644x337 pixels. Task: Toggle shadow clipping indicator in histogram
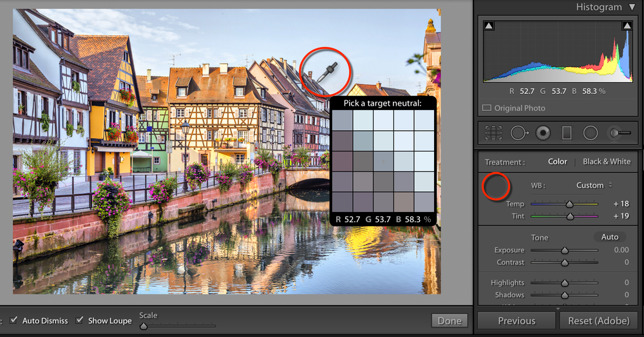pyautogui.click(x=489, y=26)
